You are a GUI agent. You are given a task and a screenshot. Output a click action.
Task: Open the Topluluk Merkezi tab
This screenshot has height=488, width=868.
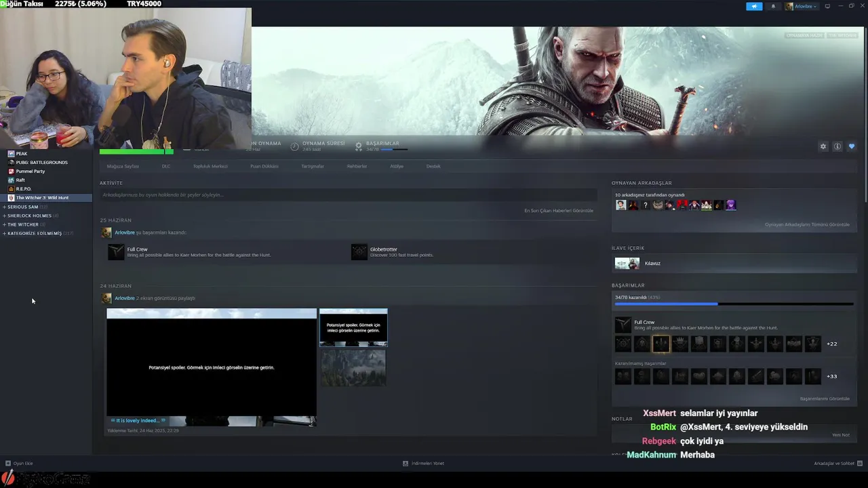[x=210, y=166]
